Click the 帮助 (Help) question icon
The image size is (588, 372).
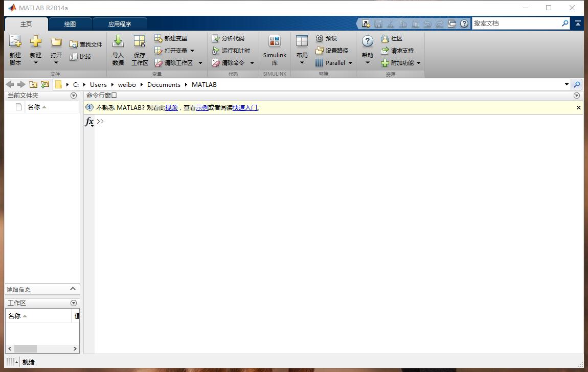pyautogui.click(x=368, y=41)
